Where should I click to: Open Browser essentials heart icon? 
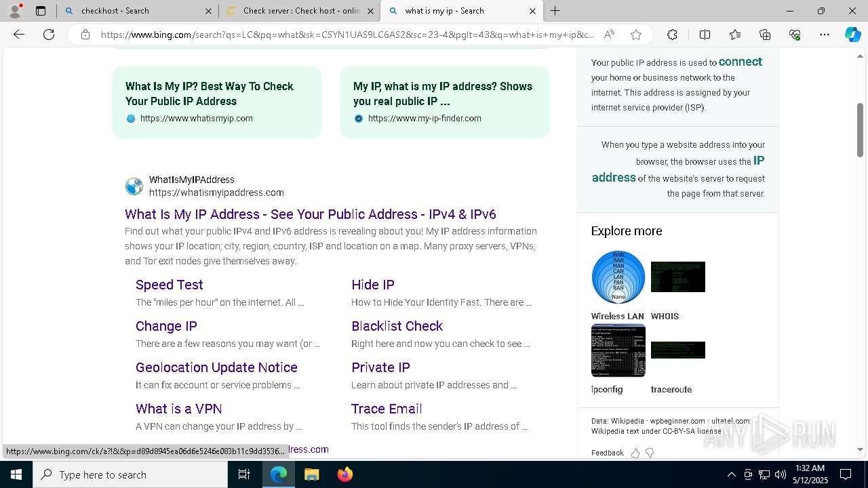click(795, 35)
